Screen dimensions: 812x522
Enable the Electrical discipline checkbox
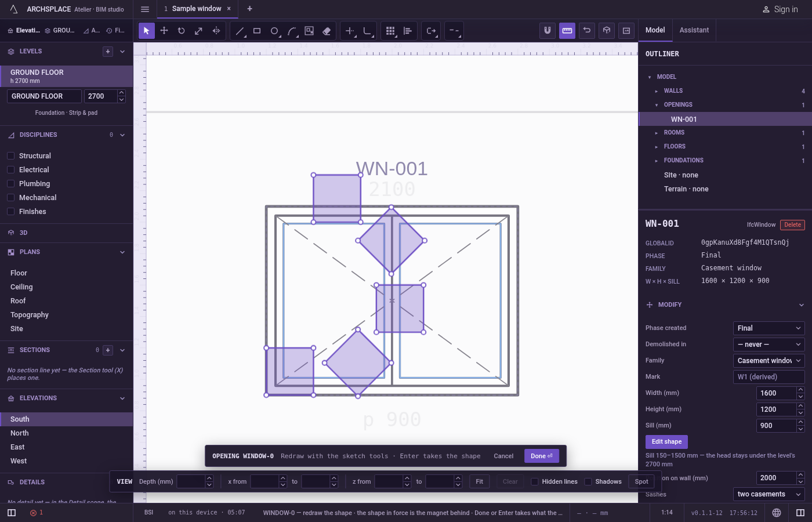[x=11, y=170]
